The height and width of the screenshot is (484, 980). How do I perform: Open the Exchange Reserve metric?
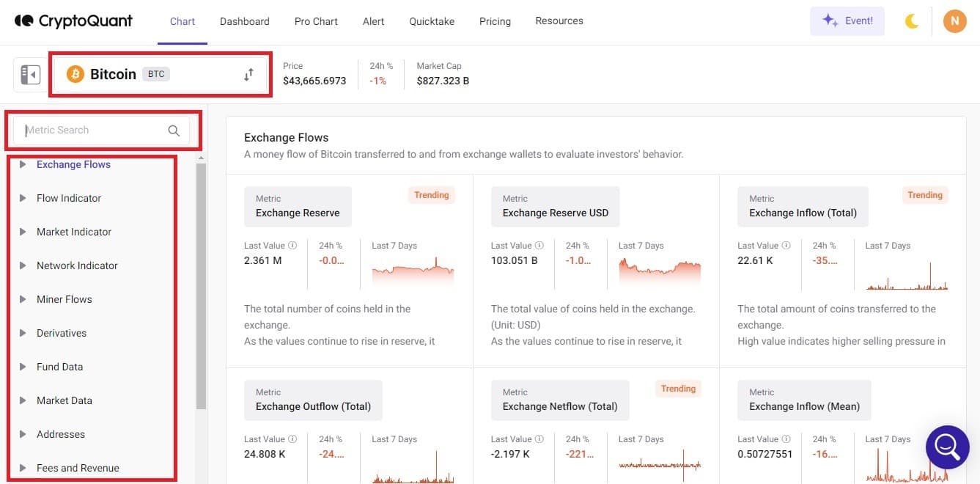(298, 206)
